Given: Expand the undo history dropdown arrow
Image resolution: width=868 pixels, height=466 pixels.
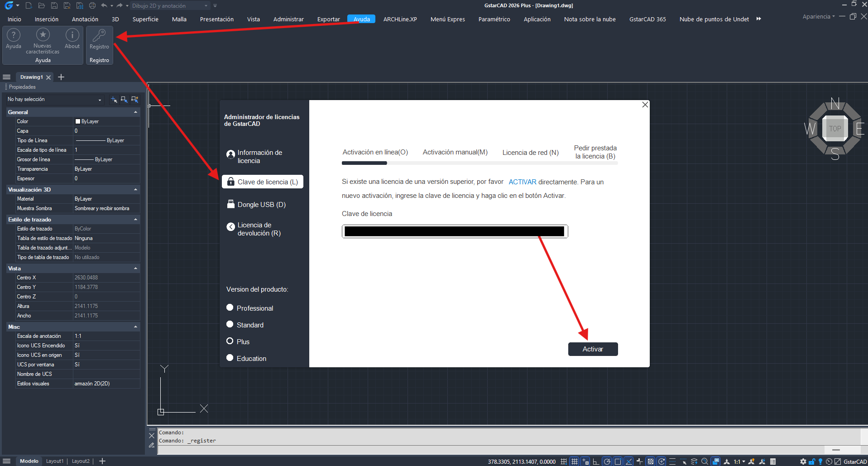Looking at the screenshot, I should pos(112,6).
